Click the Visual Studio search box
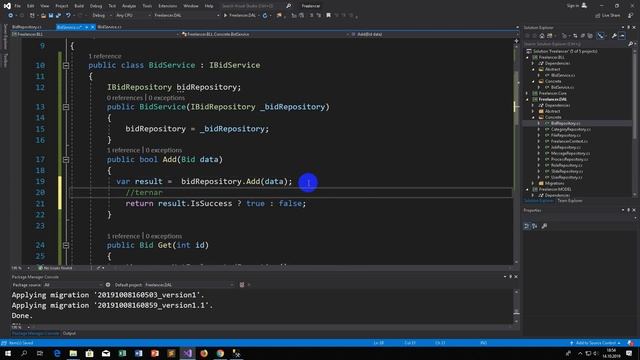 point(256,6)
